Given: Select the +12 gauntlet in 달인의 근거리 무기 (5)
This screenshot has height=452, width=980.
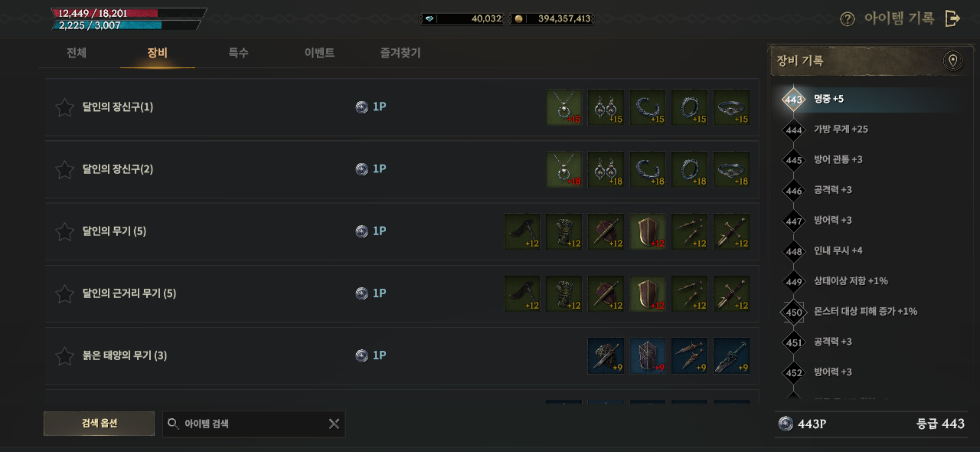Looking at the screenshot, I should point(564,293).
